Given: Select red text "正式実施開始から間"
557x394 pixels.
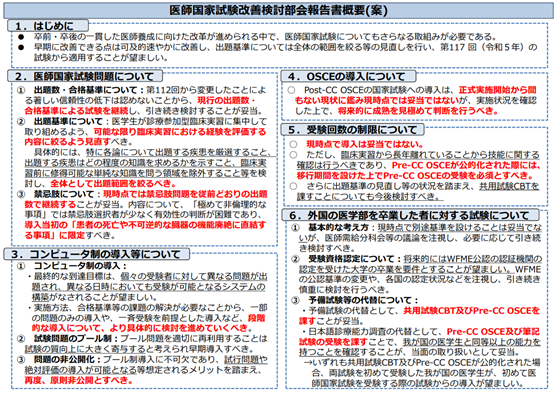Looking at the screenshot, I should [498, 90].
